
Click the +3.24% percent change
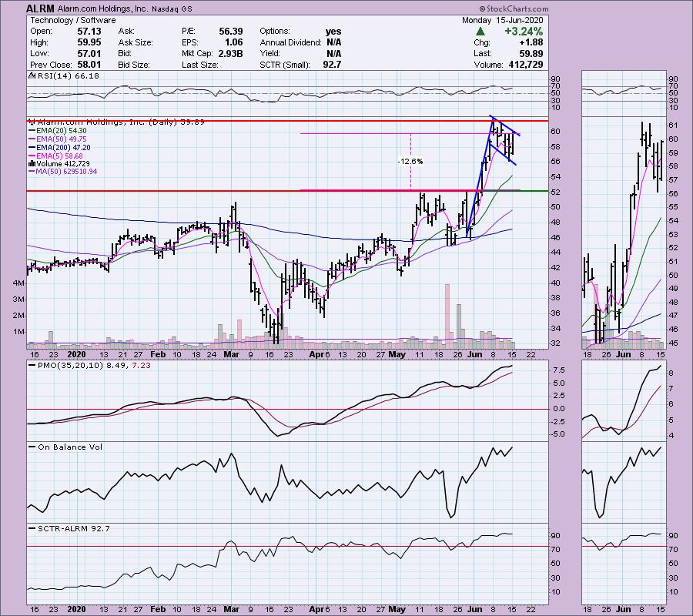click(x=524, y=32)
